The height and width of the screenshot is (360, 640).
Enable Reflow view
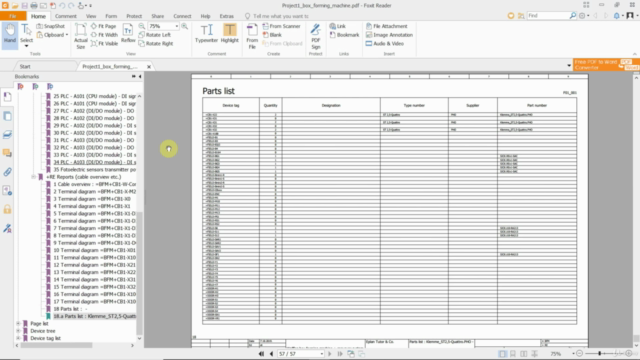[x=128, y=34]
